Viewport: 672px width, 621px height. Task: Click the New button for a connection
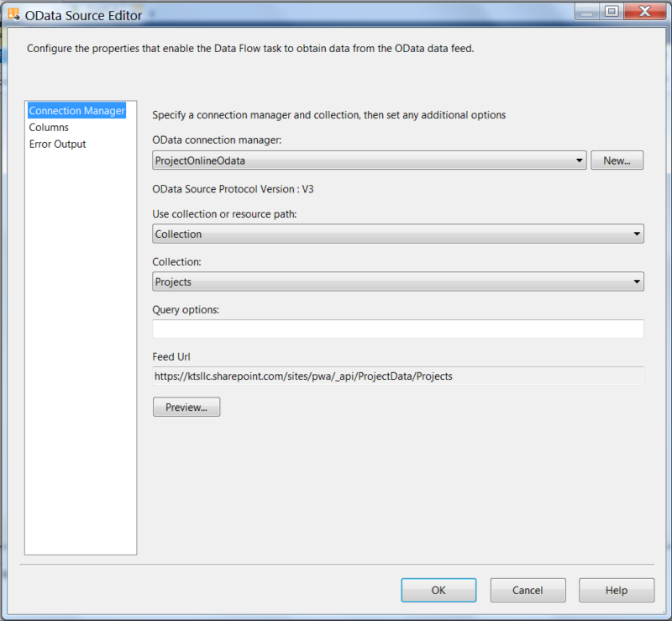click(x=617, y=160)
